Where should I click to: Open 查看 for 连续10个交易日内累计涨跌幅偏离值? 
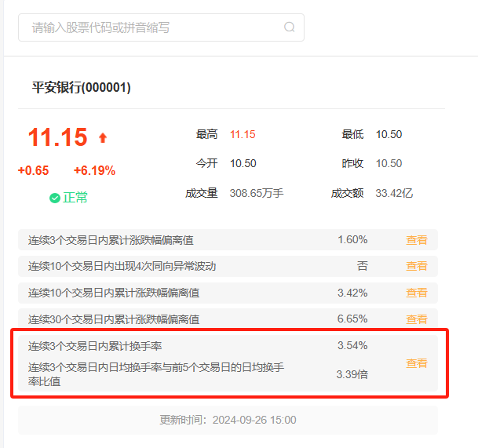click(417, 293)
